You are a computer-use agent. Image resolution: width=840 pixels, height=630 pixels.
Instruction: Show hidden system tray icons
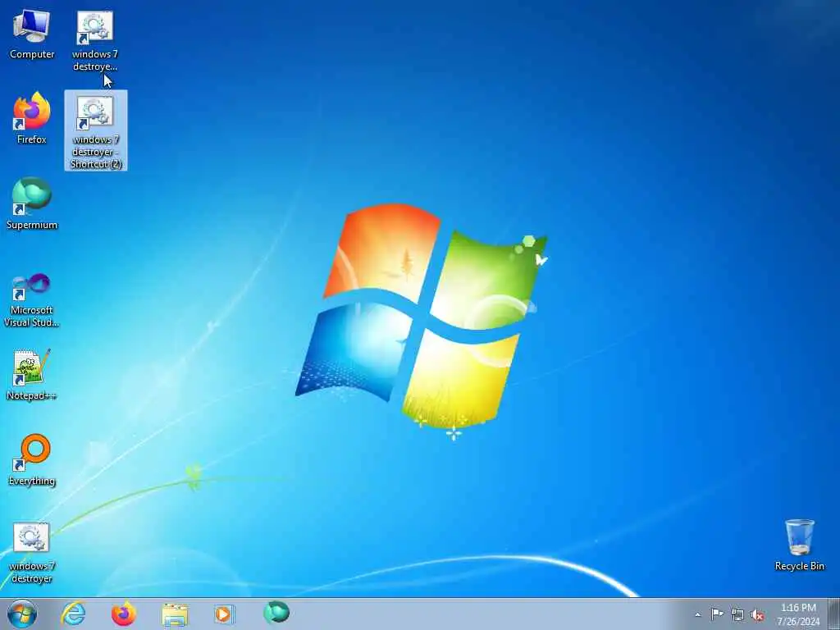click(x=697, y=614)
